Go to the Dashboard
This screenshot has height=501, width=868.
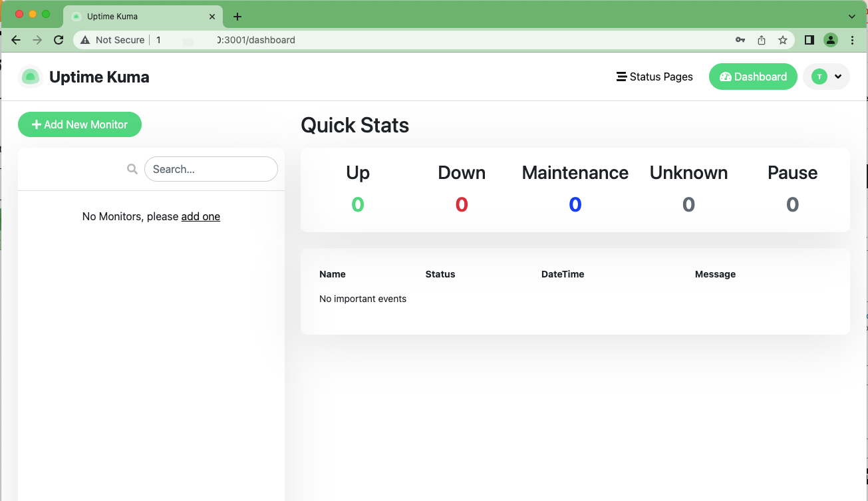pyautogui.click(x=753, y=77)
